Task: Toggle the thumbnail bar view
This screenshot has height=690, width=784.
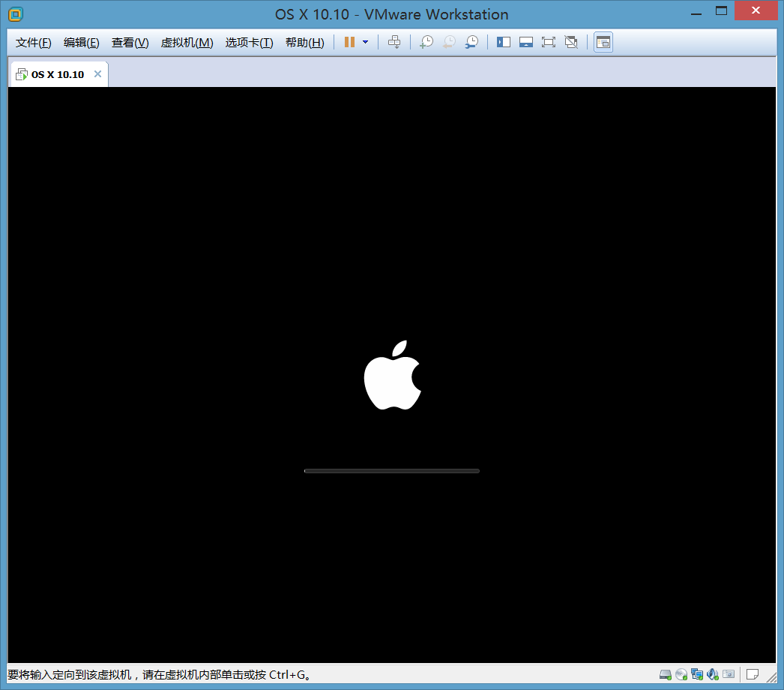Action: click(x=526, y=42)
